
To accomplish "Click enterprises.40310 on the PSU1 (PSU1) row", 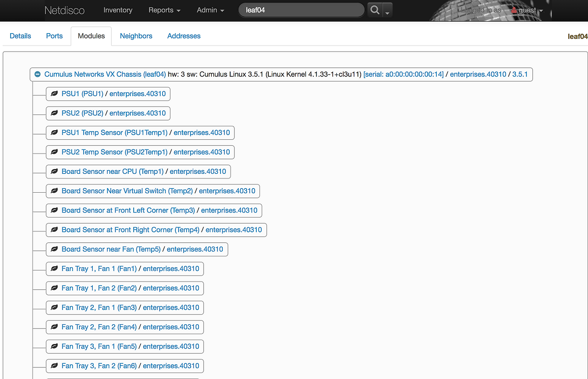I will pyautogui.click(x=137, y=94).
